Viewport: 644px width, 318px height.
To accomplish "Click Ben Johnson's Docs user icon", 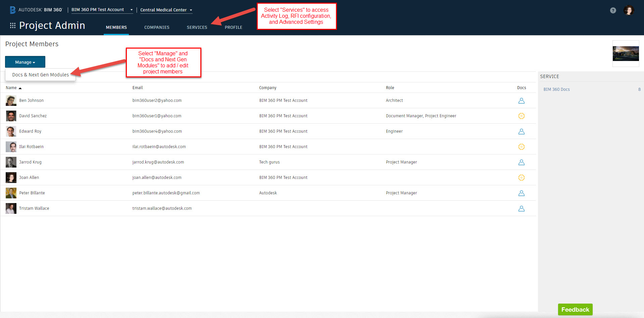I will 521,101.
